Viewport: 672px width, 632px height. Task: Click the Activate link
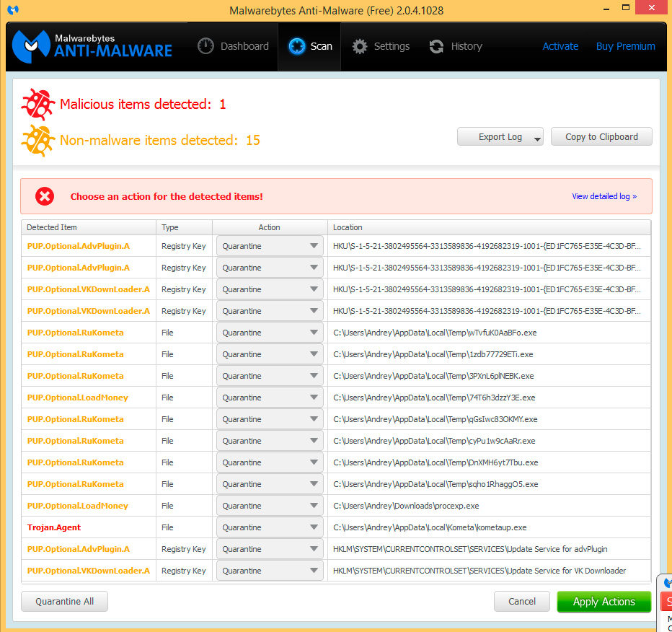(560, 46)
